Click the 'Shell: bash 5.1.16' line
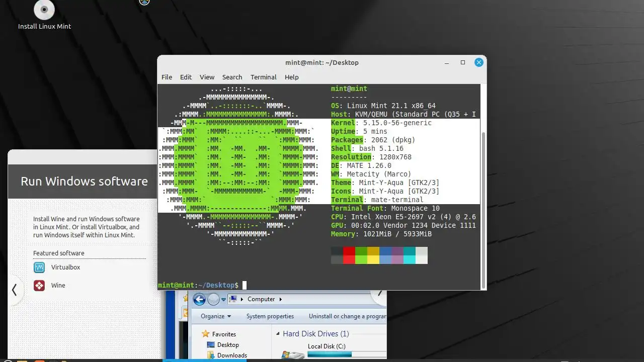644x362 pixels. [x=367, y=148]
